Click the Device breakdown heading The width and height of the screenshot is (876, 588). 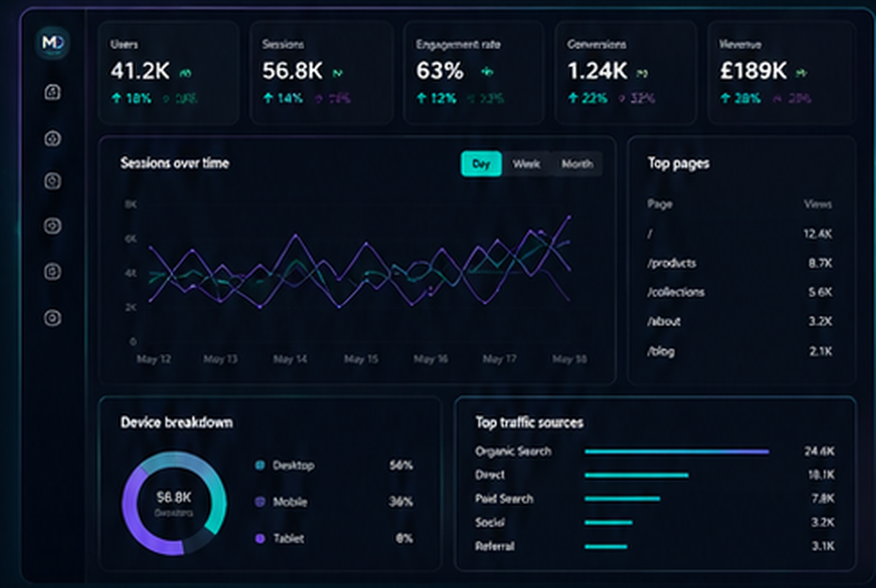coord(176,423)
